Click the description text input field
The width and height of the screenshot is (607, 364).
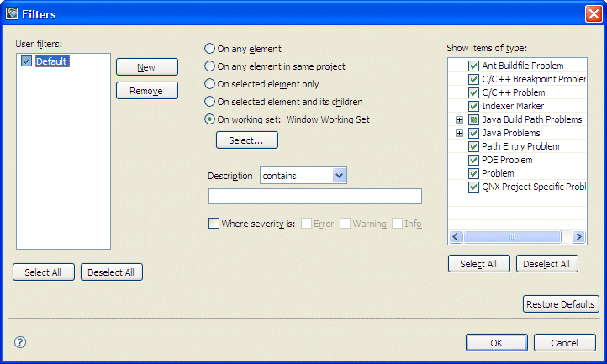(x=314, y=197)
